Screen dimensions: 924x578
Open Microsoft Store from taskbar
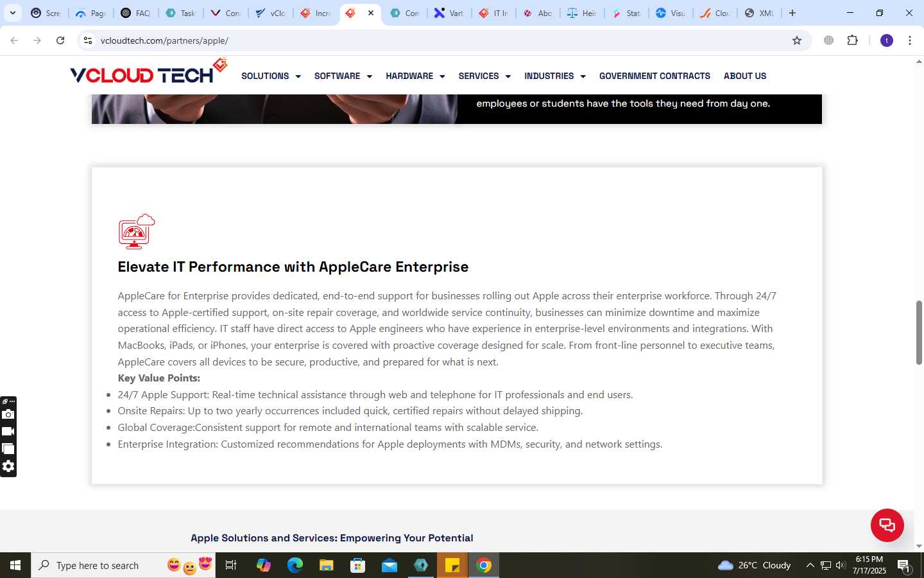(x=358, y=565)
